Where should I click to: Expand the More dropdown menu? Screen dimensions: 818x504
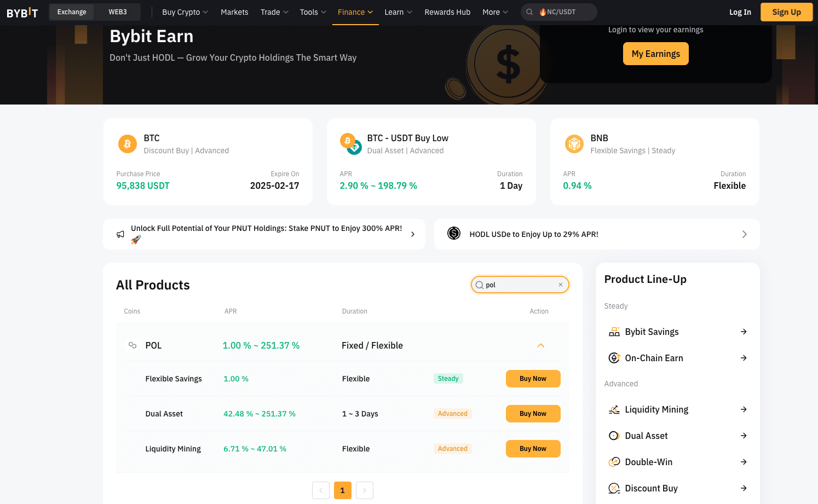click(496, 12)
